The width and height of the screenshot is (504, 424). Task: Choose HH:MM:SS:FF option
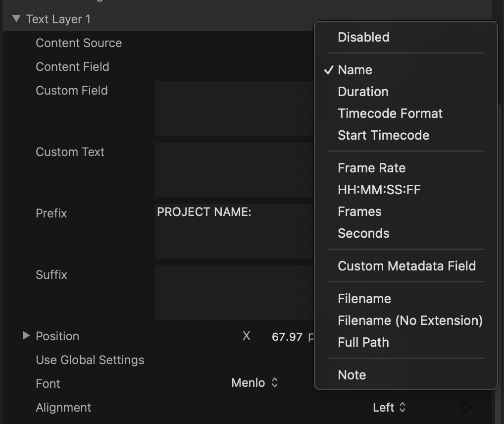click(379, 190)
